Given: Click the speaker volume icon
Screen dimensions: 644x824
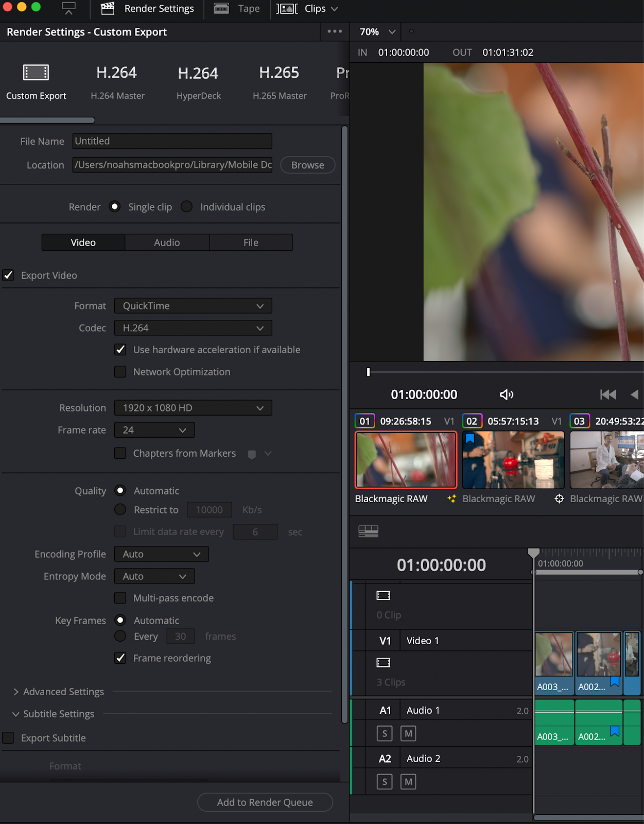Looking at the screenshot, I should tap(506, 394).
